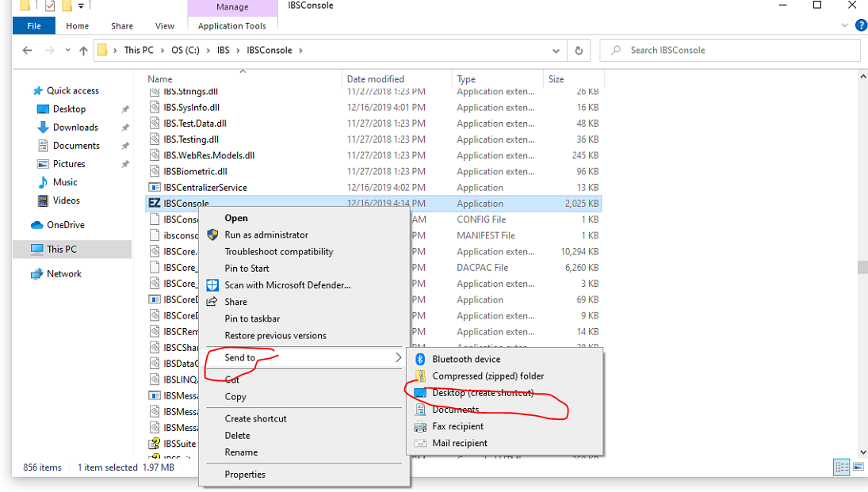This screenshot has width=868, height=492.
Task: Refresh the IBSConsole folder view
Action: 579,51
